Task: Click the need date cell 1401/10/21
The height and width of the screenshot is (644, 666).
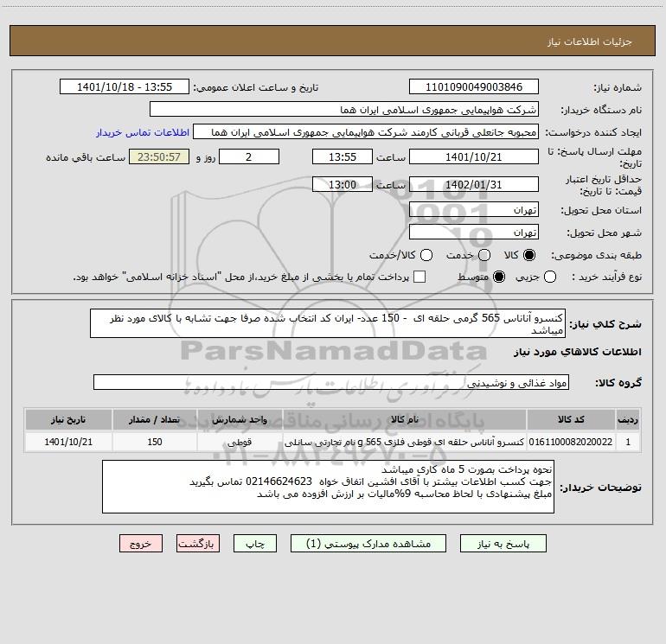Action: click(x=68, y=442)
